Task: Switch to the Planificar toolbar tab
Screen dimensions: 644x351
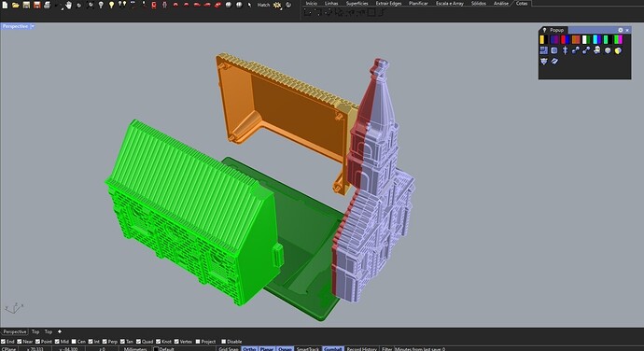Action: point(418,3)
